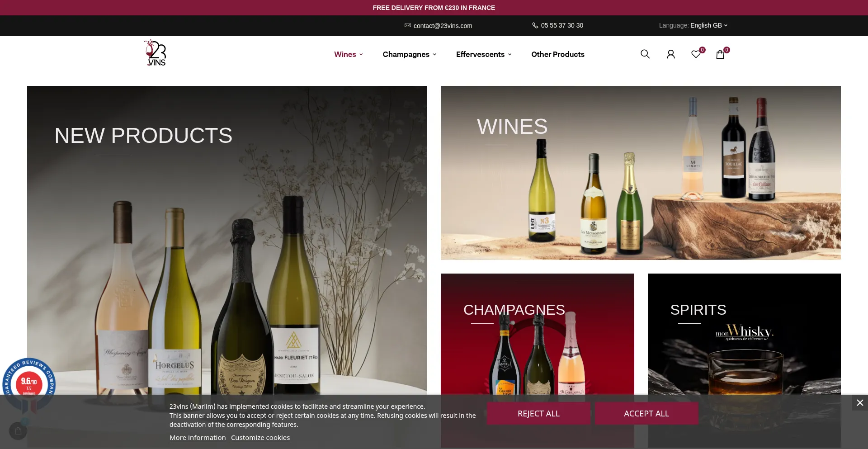Open the Wines navigation menu

tap(349, 54)
